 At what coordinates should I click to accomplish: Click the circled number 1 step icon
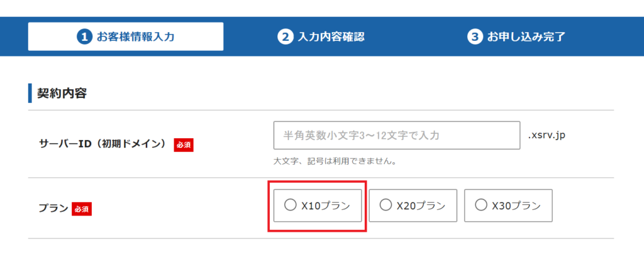[84, 37]
